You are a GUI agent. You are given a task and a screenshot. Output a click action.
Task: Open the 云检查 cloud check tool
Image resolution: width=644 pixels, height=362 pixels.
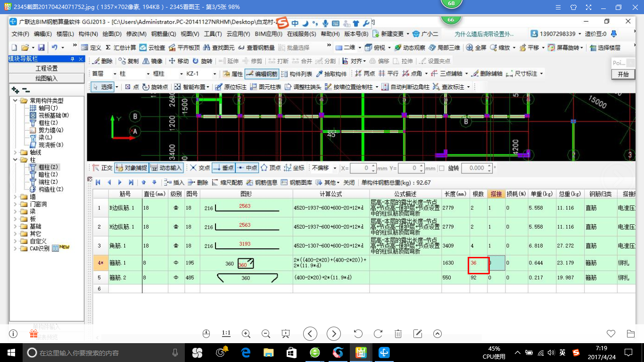point(153,48)
